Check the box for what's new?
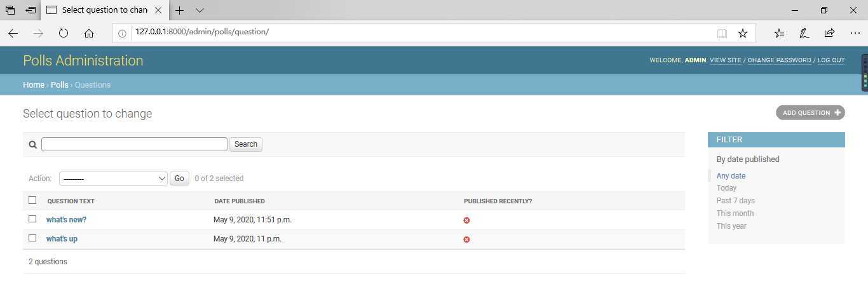Image resolution: width=868 pixels, height=284 pixels. (32, 219)
